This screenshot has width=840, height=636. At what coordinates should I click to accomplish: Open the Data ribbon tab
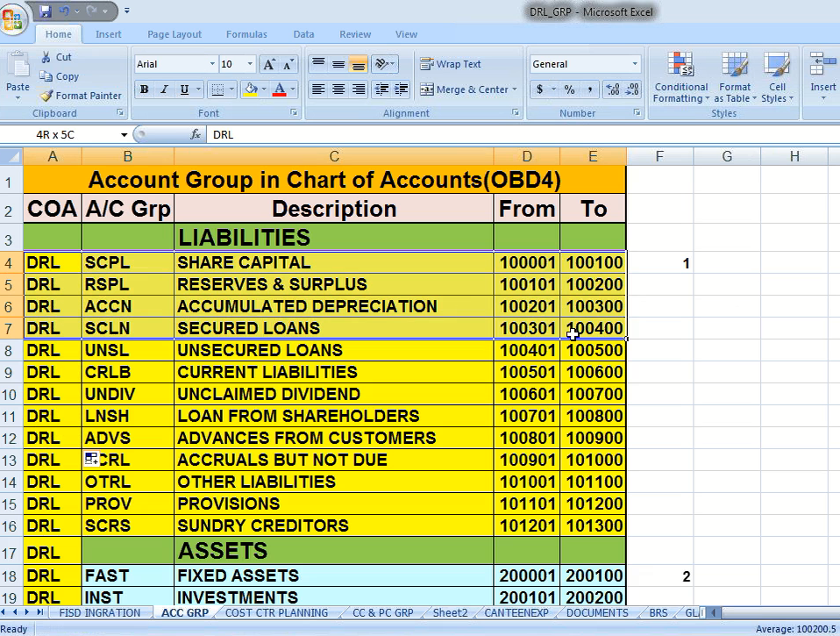[303, 34]
